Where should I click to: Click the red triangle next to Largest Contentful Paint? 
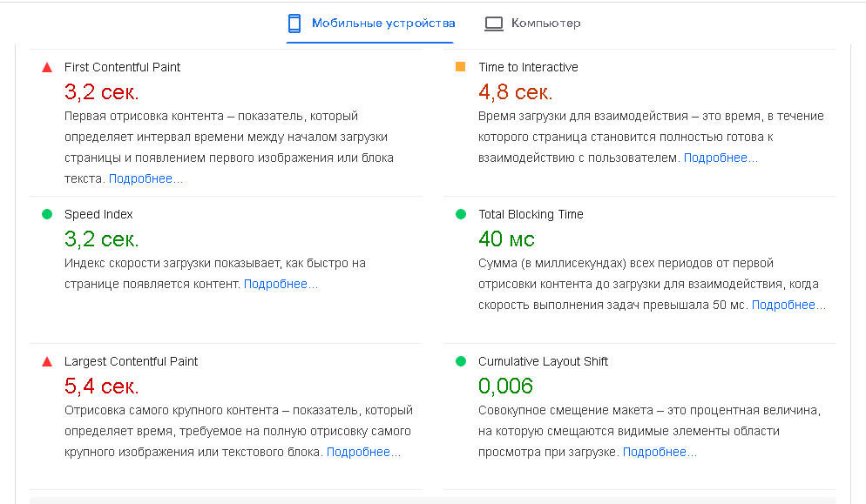point(47,361)
